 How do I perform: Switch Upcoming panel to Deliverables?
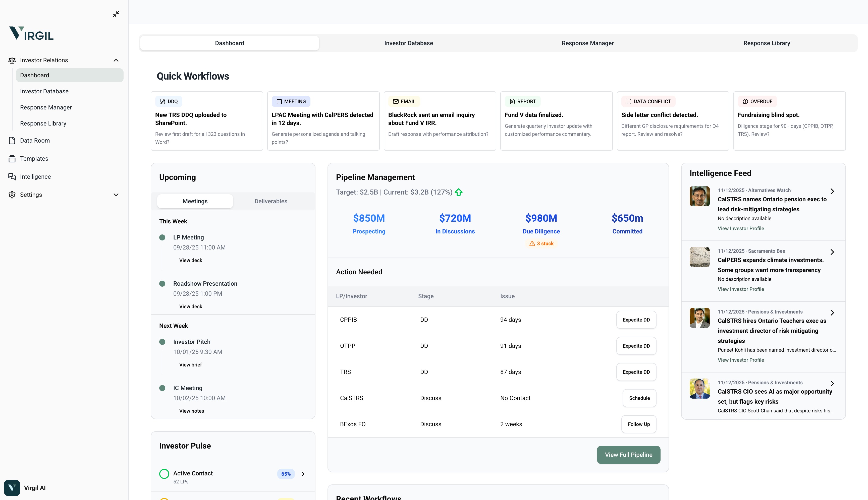coord(271,201)
